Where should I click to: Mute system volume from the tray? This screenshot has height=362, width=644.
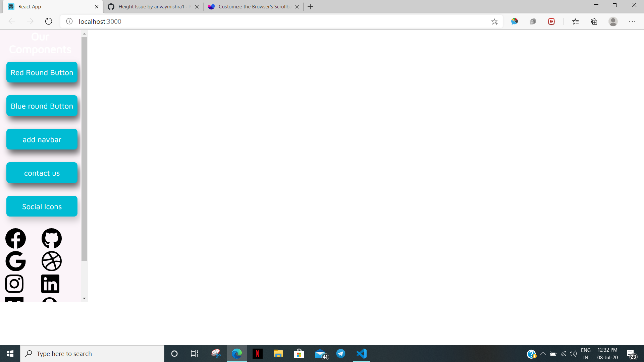pos(573,353)
